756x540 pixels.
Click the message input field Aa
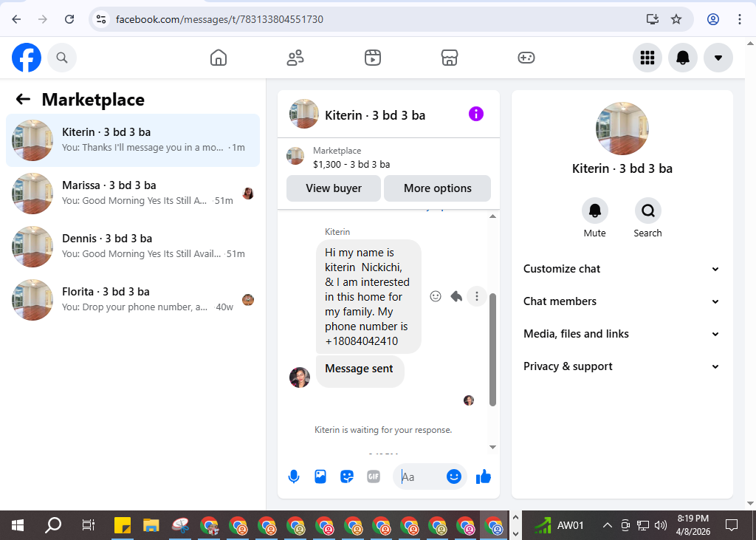(419, 476)
